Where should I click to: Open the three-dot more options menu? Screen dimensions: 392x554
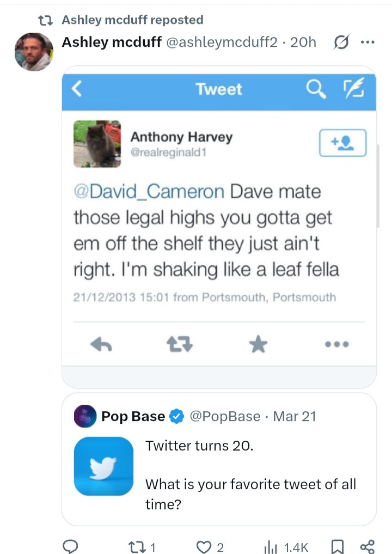[368, 42]
